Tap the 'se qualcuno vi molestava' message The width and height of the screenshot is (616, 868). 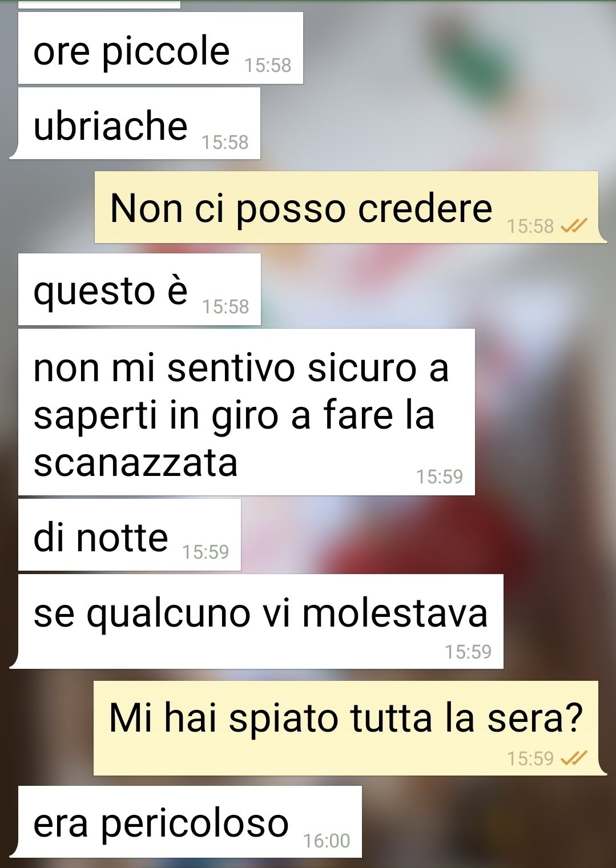coord(261,621)
